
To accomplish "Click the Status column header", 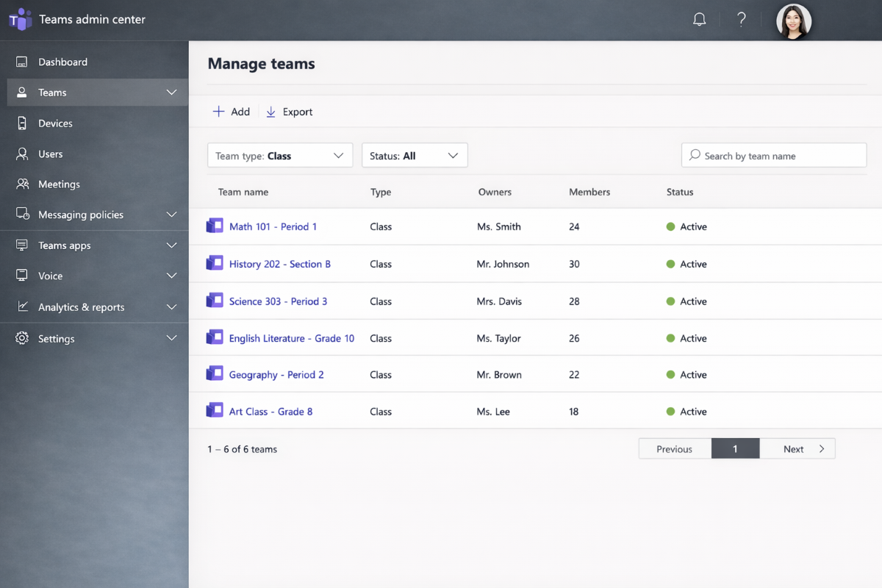I will coord(680,192).
